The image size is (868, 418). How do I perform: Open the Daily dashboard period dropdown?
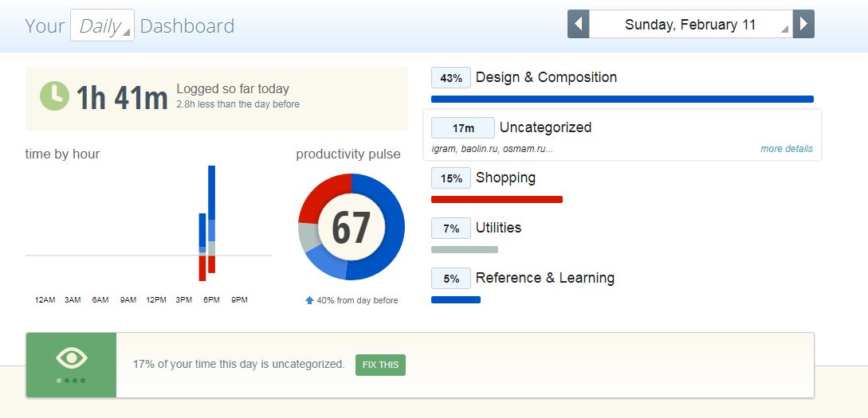click(x=102, y=25)
